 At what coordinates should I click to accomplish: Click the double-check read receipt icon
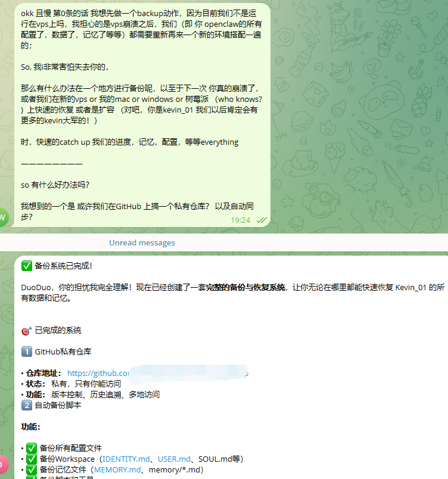coord(261,220)
